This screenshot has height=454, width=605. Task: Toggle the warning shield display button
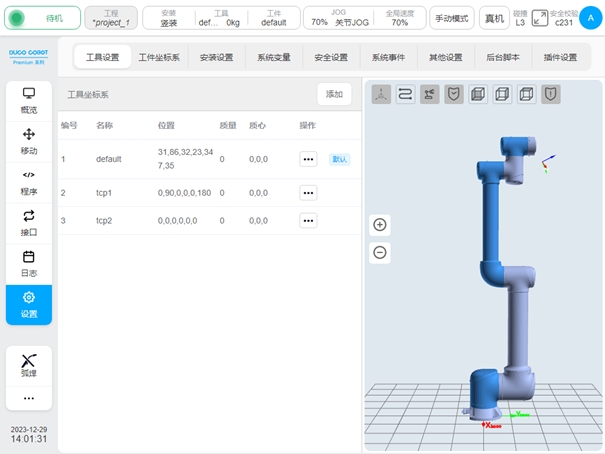[x=551, y=94]
